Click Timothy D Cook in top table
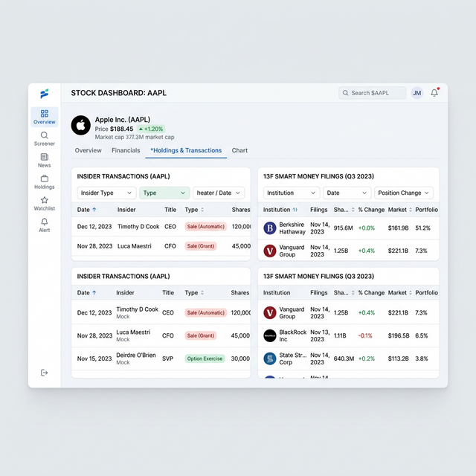The height and width of the screenshot is (476, 476). [x=138, y=226]
